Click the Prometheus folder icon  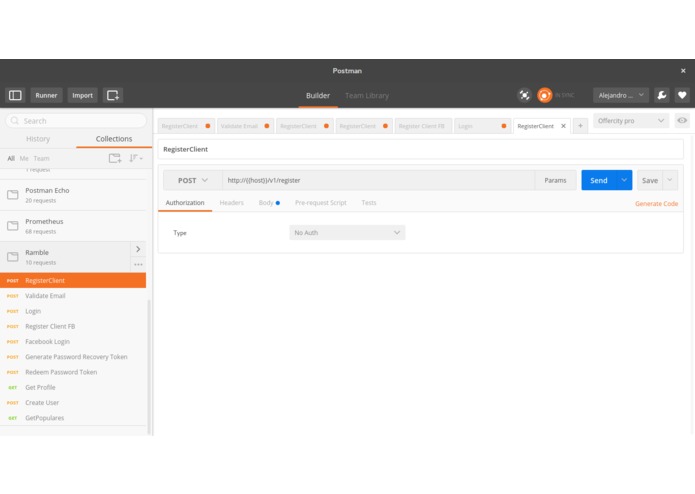pyautogui.click(x=13, y=226)
